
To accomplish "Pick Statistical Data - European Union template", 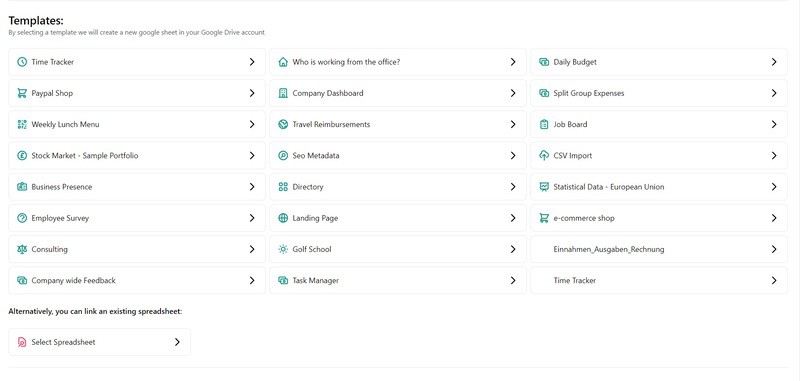I will (x=659, y=187).
